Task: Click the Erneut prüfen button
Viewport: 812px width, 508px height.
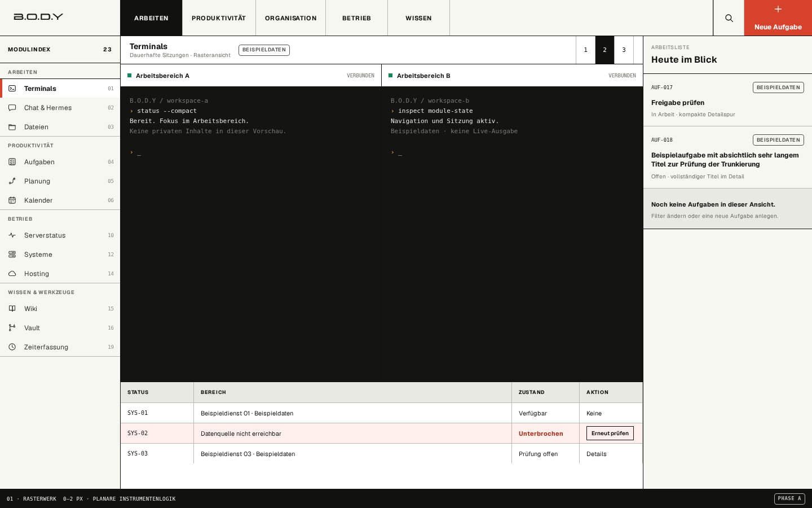Action: click(610, 433)
